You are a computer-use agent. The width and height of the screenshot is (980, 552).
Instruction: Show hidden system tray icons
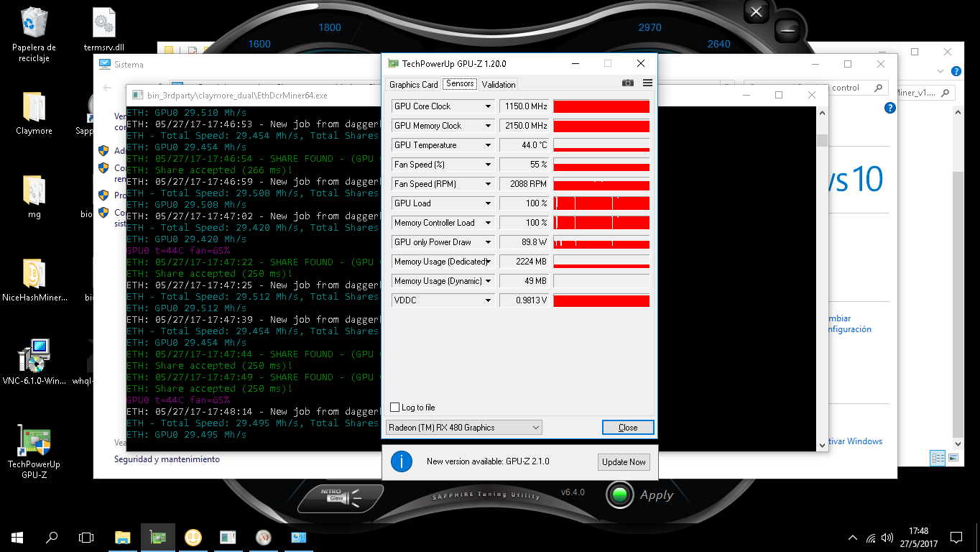tap(853, 538)
